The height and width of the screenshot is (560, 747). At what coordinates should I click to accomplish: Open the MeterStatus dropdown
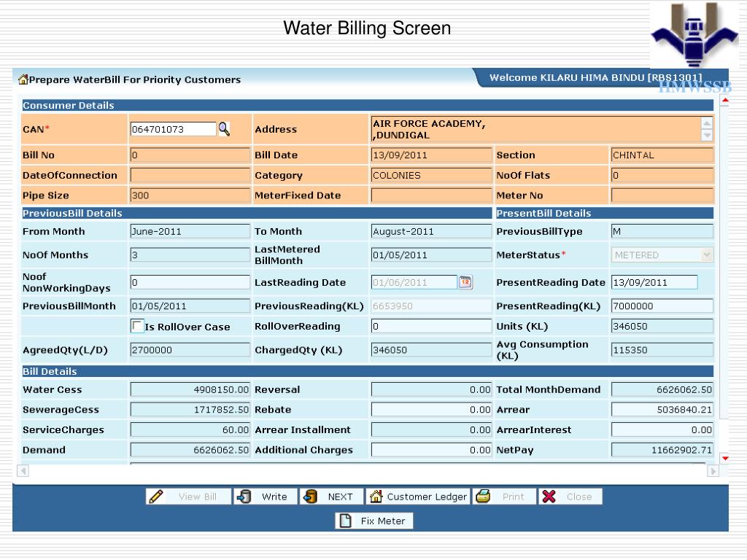(x=705, y=254)
